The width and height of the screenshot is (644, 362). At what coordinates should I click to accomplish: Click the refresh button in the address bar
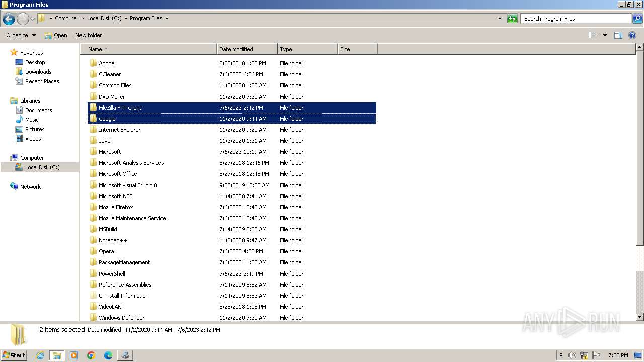[512, 19]
